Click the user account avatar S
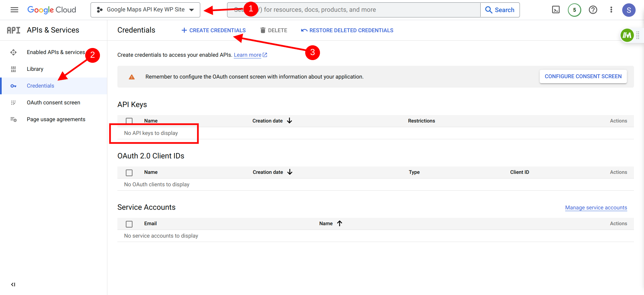 point(629,10)
